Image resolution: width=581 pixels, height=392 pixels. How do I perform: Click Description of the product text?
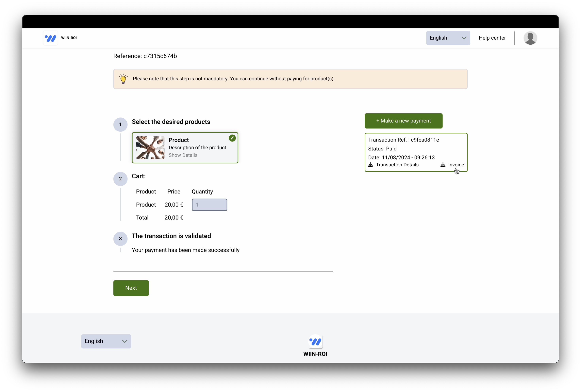197,148
